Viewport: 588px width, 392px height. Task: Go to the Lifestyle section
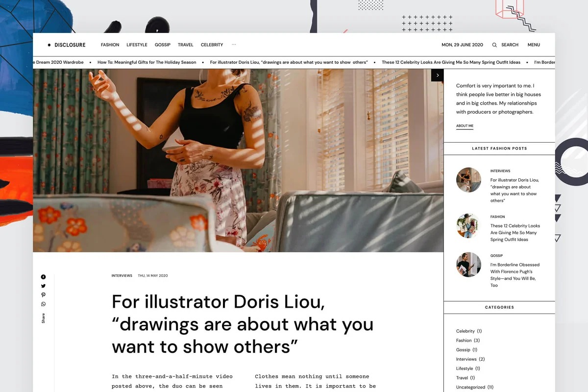(137, 45)
